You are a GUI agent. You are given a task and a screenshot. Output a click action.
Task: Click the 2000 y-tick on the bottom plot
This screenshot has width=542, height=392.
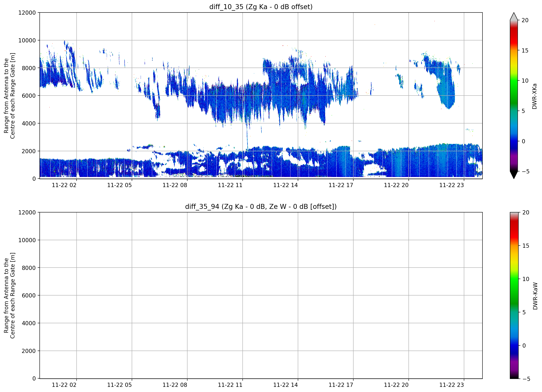point(29,351)
